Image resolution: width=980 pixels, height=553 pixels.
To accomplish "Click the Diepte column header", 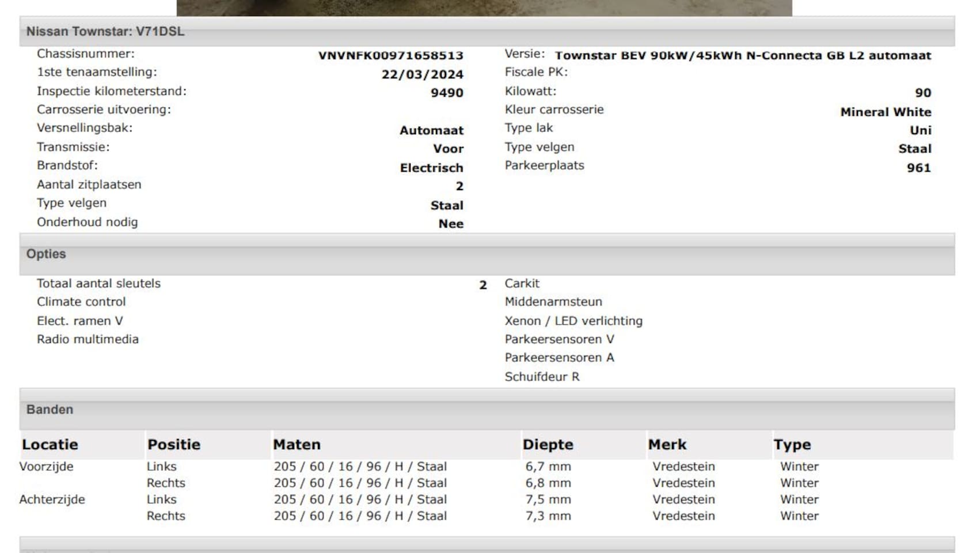I will tap(548, 445).
